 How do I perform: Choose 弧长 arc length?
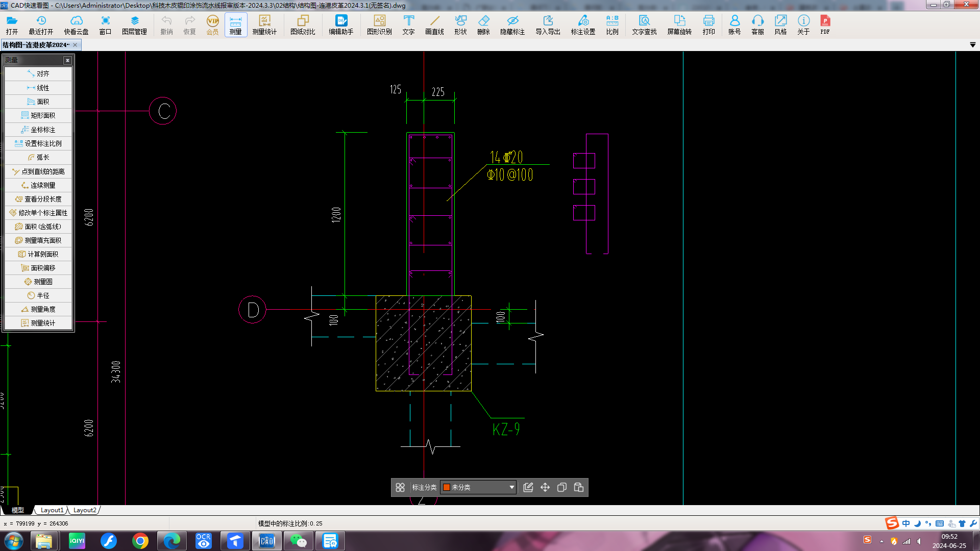tap(38, 157)
